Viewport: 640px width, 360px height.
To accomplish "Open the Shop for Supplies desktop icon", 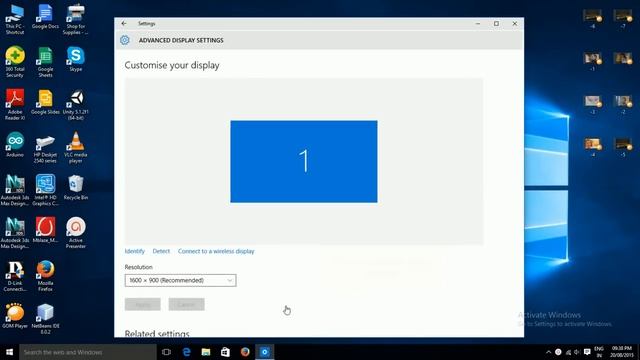I will (76, 20).
